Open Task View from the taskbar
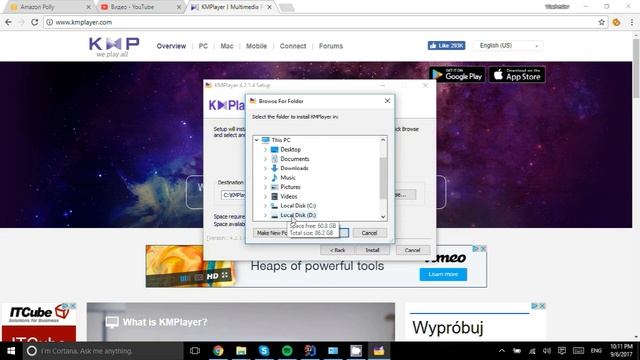Viewport: 640px width, 360px height. click(195, 351)
